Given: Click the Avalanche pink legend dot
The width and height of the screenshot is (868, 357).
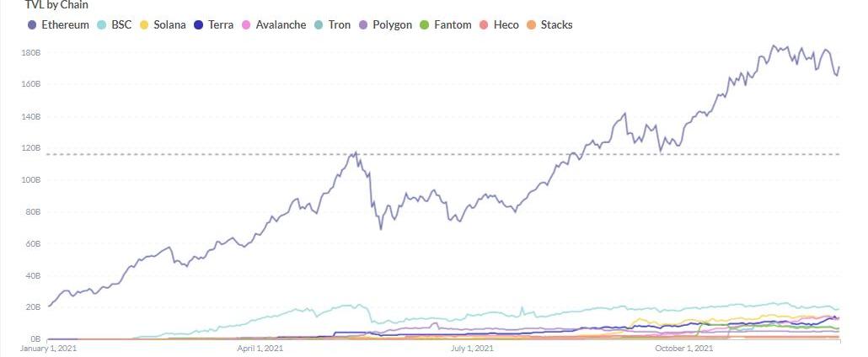Looking at the screenshot, I should (x=246, y=25).
